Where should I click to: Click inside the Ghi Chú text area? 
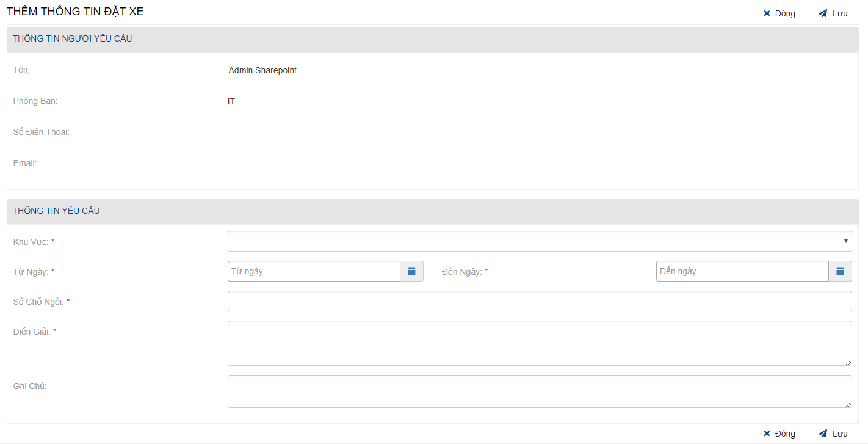(540, 391)
